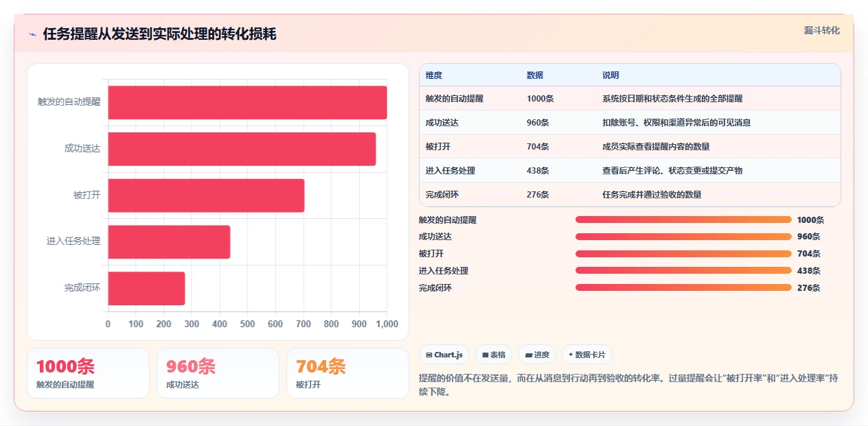Click the 数据 column header

tap(535, 75)
